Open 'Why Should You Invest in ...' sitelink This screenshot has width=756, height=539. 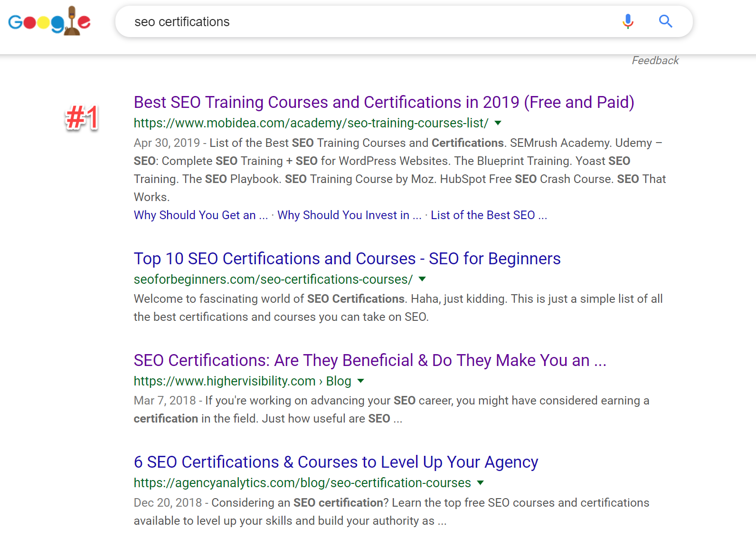click(349, 215)
